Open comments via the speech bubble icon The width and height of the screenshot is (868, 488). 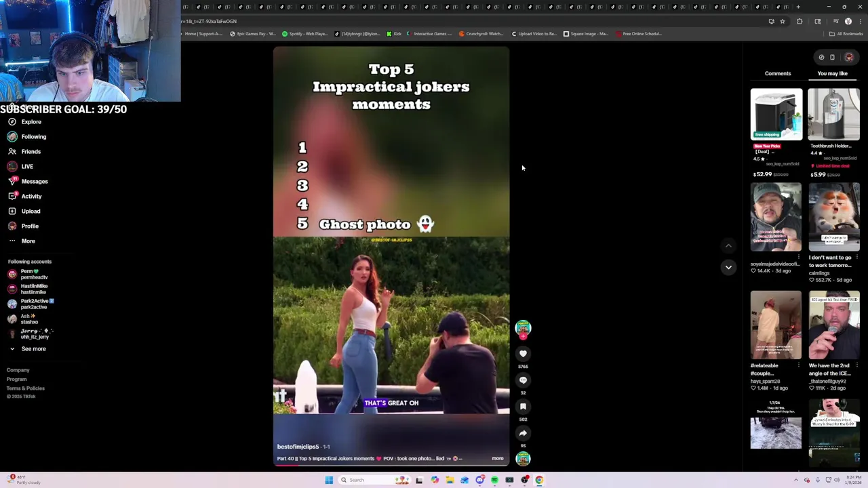tap(523, 380)
